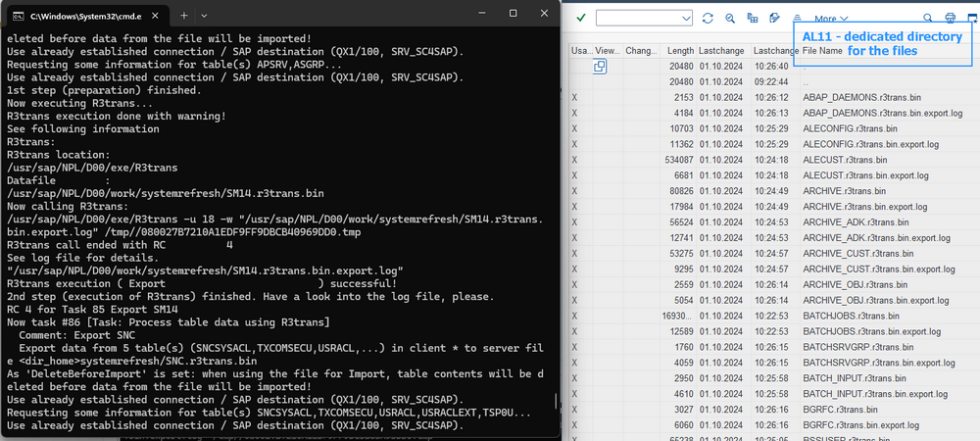Open the terminal profiles dropdown chevron

pyautogui.click(x=204, y=15)
